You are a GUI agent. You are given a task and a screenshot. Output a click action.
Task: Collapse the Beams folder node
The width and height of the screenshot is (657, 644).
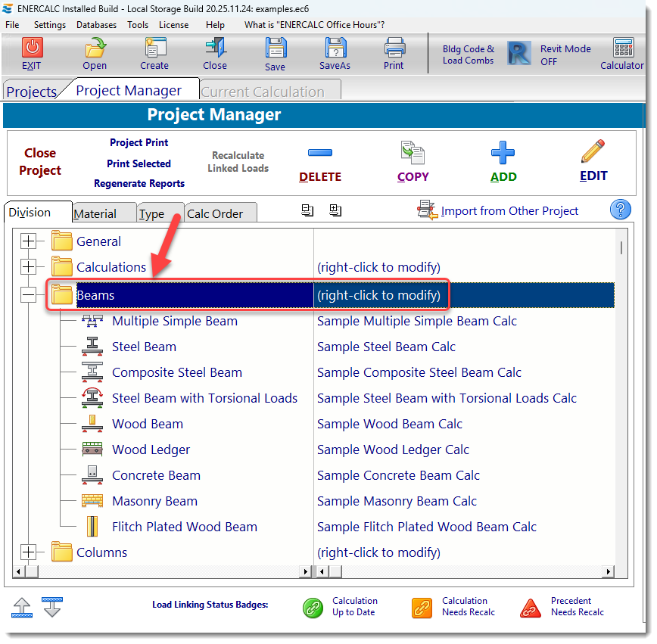pos(29,295)
